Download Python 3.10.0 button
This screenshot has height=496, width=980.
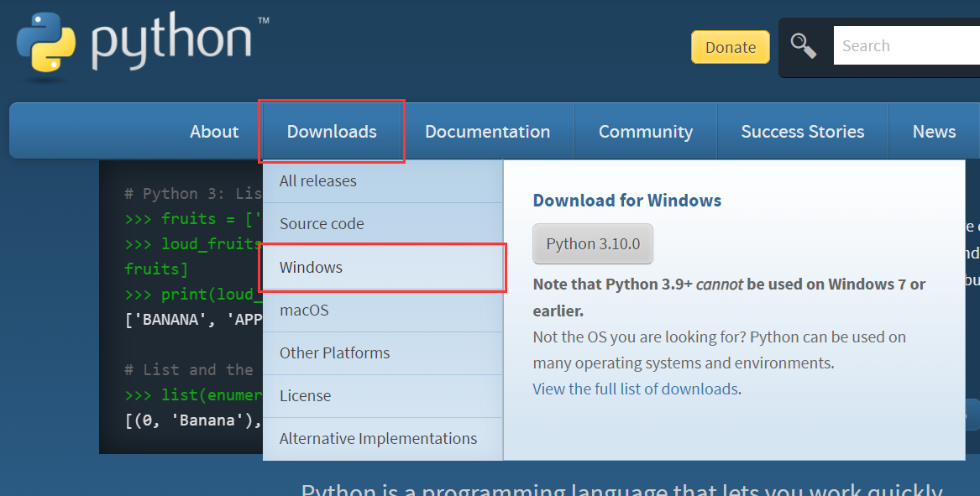pyautogui.click(x=593, y=244)
